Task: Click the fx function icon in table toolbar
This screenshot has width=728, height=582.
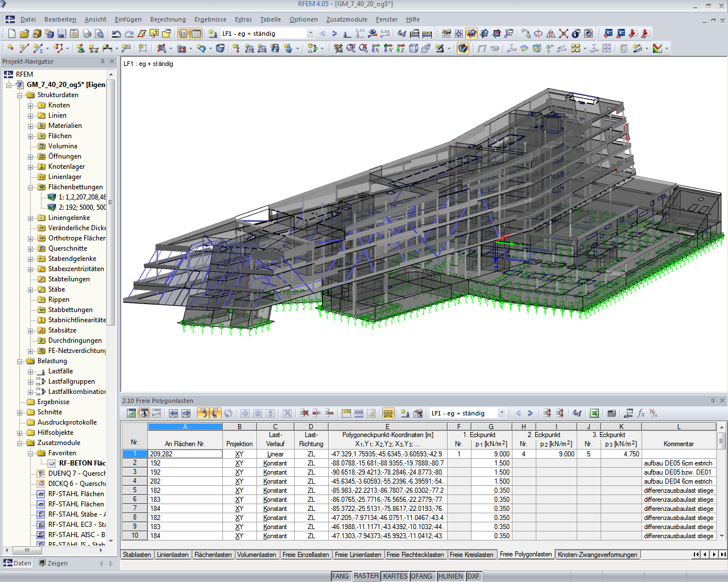Action: [x=641, y=413]
